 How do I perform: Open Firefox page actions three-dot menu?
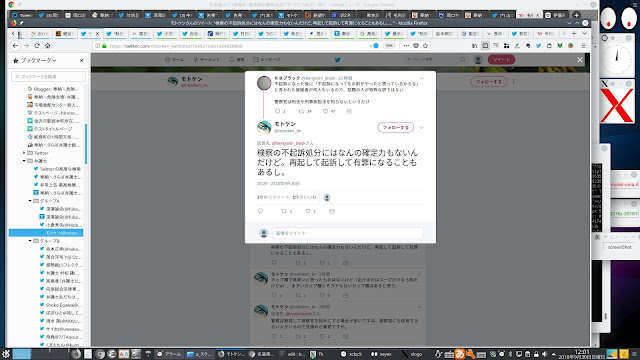[406, 46]
